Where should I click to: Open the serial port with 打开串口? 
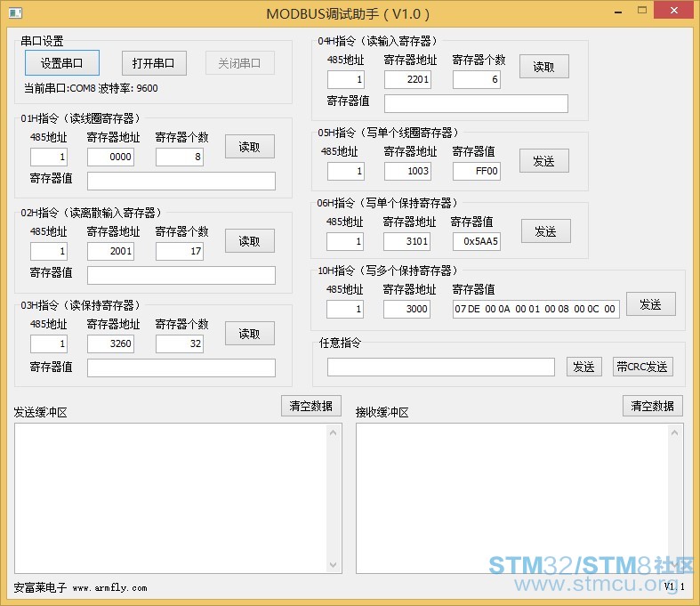tap(154, 63)
